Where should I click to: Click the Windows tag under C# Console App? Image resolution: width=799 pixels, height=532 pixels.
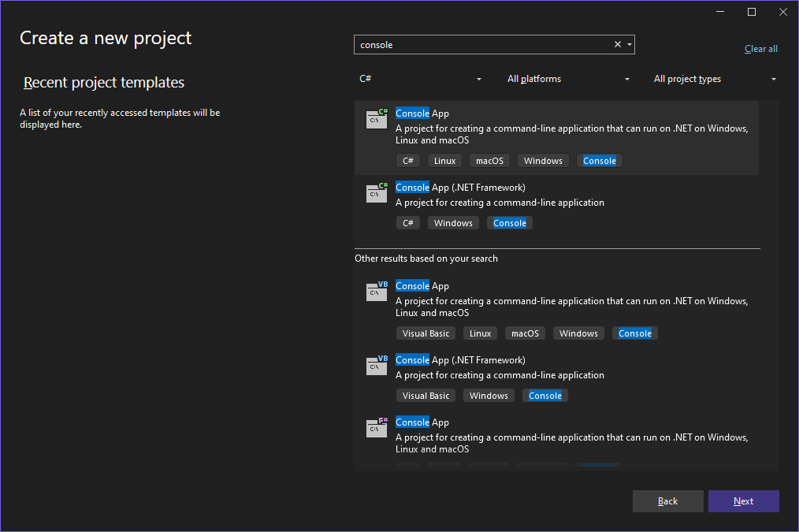coord(543,161)
